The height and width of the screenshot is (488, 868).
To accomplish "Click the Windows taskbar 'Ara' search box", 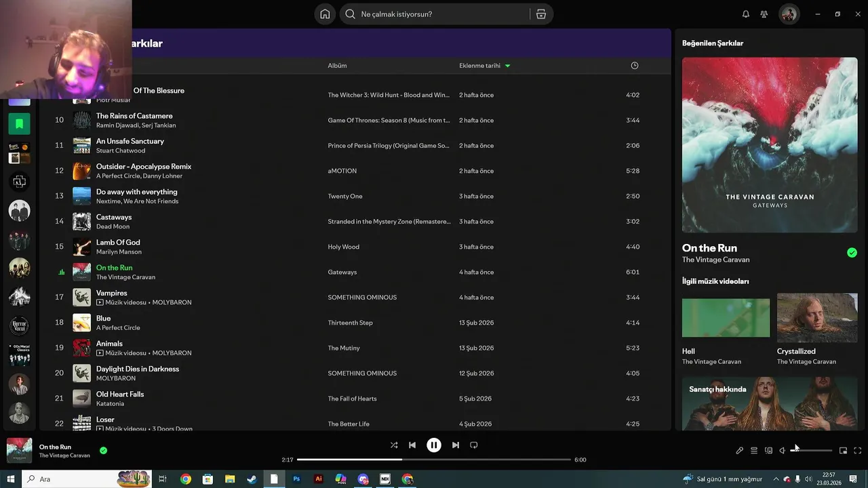I will point(88,479).
